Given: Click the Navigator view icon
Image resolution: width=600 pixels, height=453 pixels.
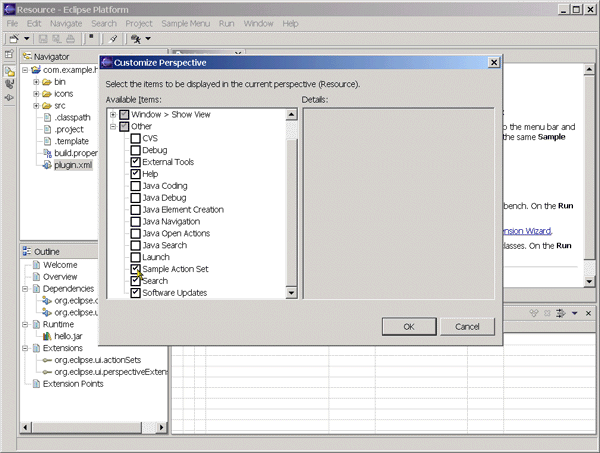Looking at the screenshot, I should (x=27, y=56).
